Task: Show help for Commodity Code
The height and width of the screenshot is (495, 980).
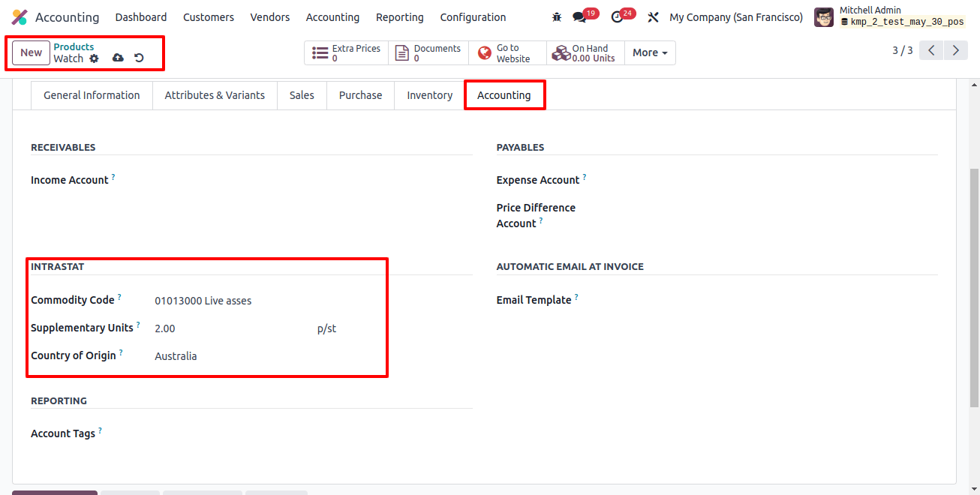Action: (119, 297)
